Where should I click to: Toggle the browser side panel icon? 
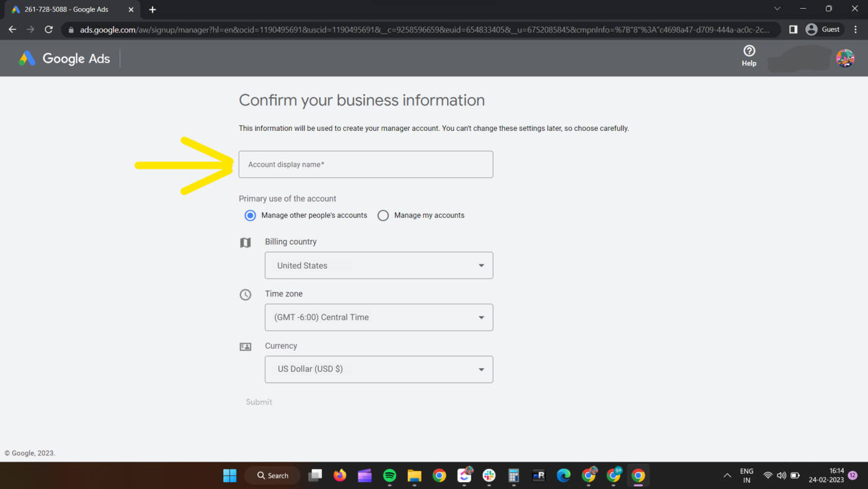coord(793,29)
